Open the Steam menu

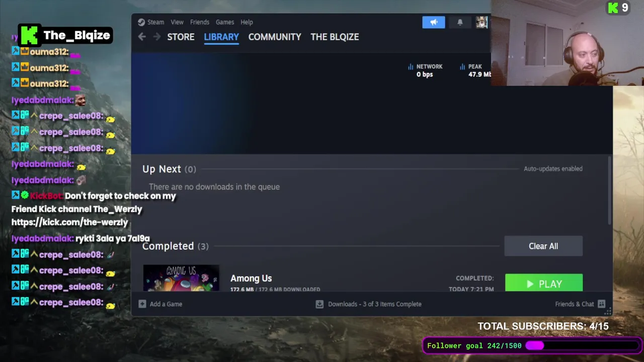155,22
